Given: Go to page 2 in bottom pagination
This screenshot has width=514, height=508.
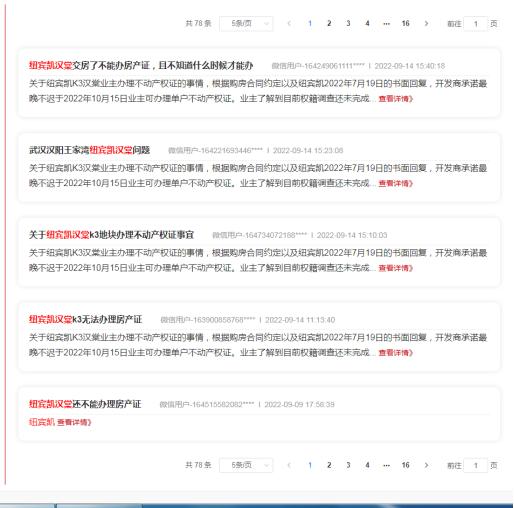Looking at the screenshot, I should click(x=329, y=465).
